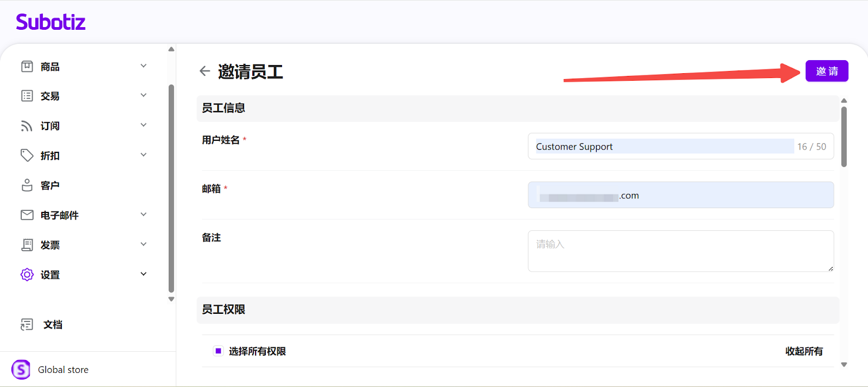Click the 电子邮件 envelope icon
The height and width of the screenshot is (387, 868).
coord(27,215)
